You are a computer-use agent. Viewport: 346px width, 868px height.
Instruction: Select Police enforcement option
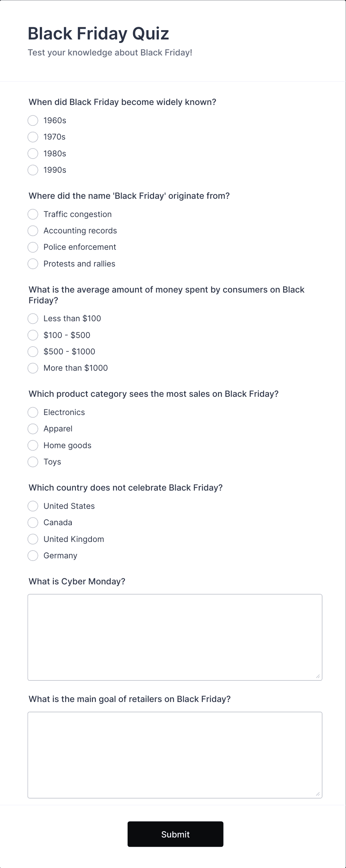[x=33, y=247]
